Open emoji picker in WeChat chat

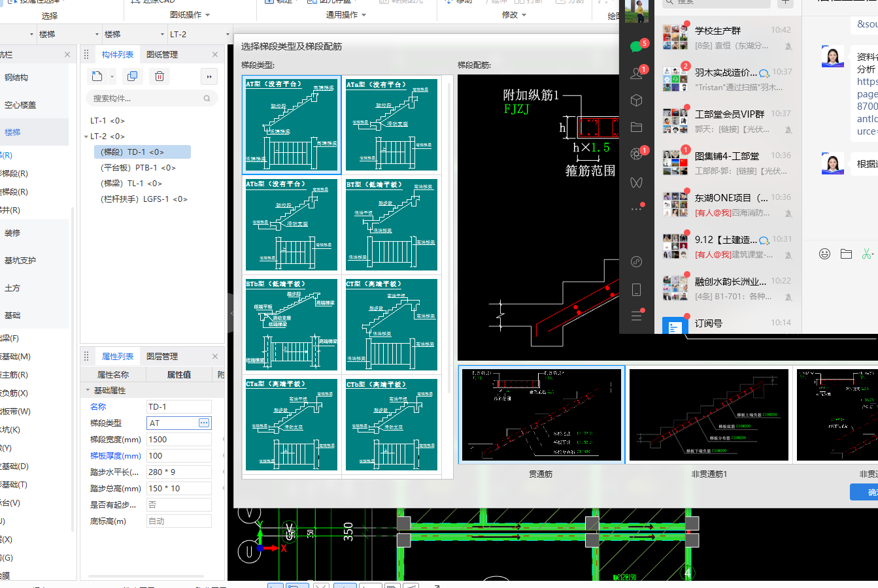(825, 253)
